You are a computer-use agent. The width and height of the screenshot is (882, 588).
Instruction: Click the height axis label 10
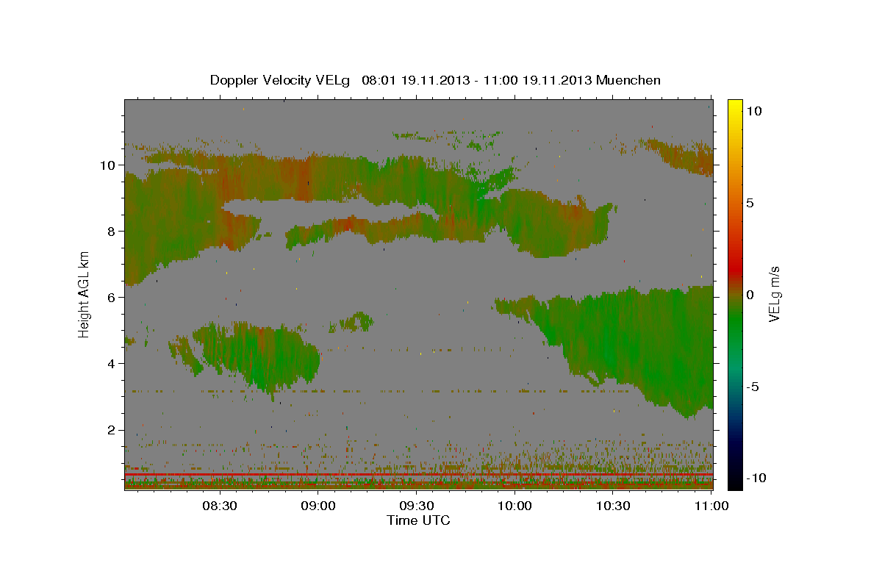[x=109, y=165]
